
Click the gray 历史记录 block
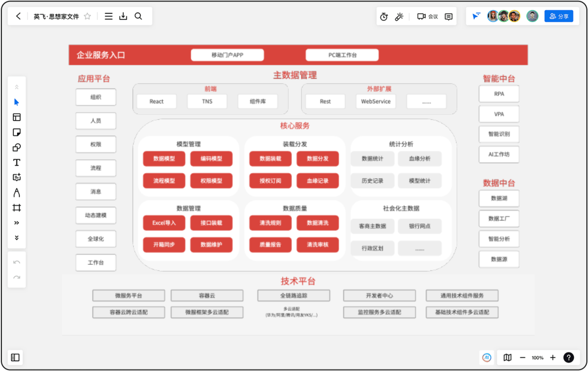click(372, 181)
